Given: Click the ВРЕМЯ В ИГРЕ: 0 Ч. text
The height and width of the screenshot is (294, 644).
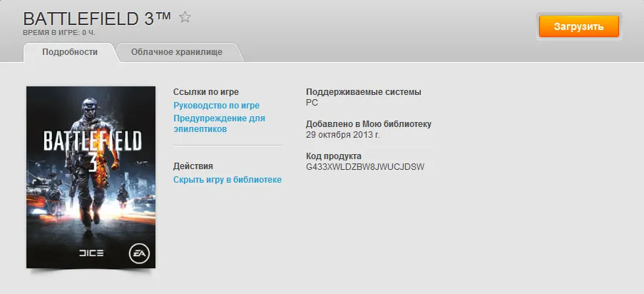Looking at the screenshot, I should pyautogui.click(x=60, y=33).
